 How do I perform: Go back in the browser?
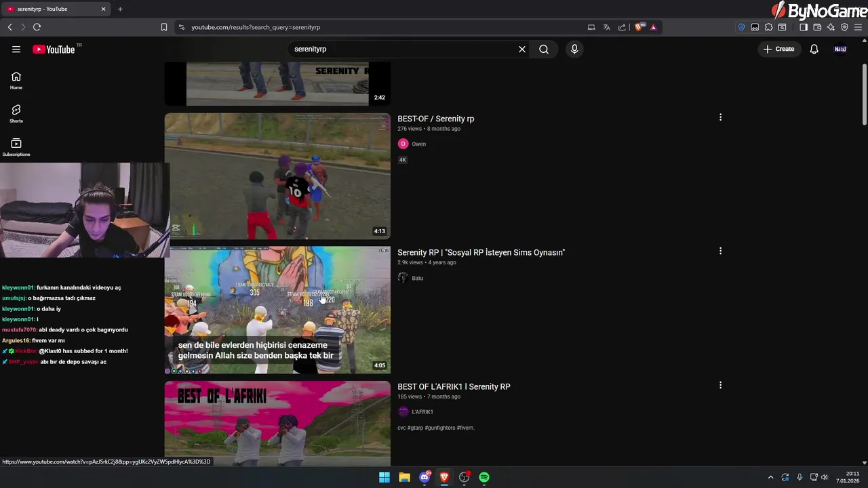[x=9, y=27]
